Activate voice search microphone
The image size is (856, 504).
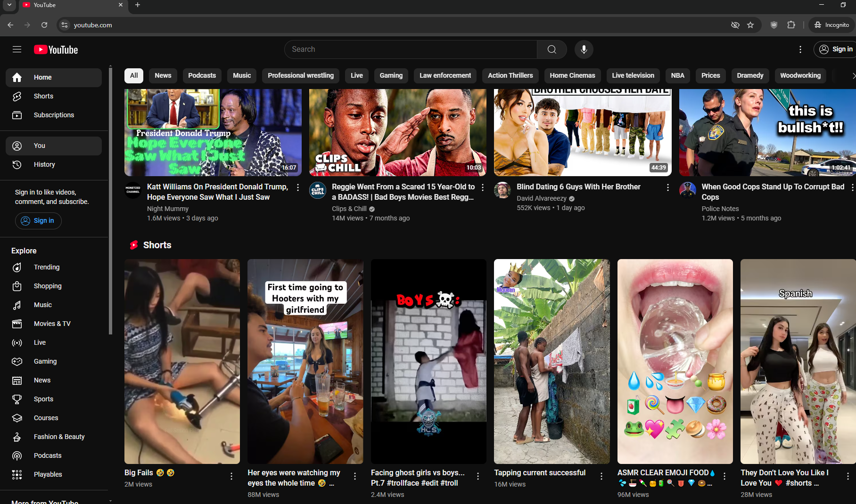[584, 49]
